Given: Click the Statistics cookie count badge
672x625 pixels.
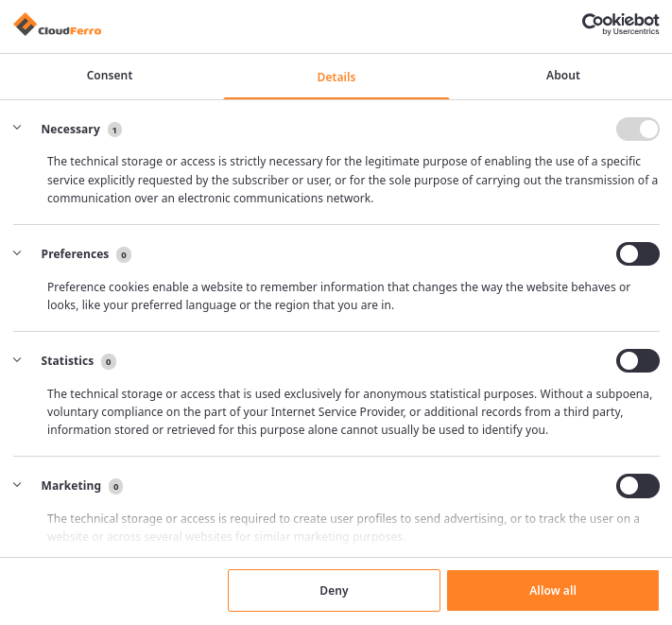Looking at the screenshot, I should (x=109, y=361).
